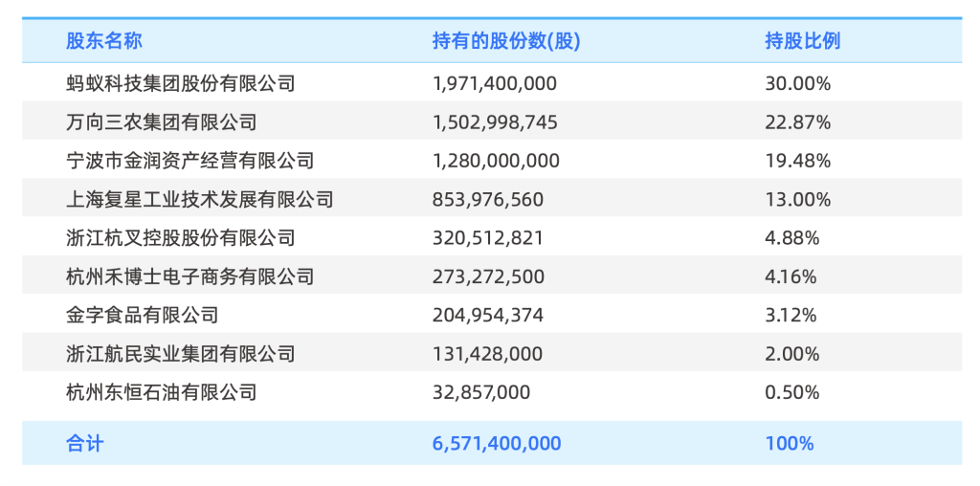This screenshot has width=980, height=486.
Task: Select 万向三农集团有限公司 in the table
Action: 161,122
